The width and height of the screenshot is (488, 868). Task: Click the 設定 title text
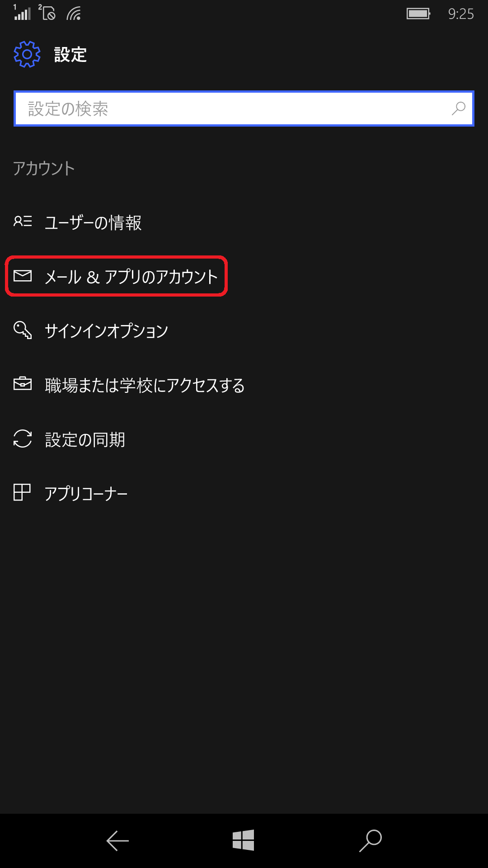[70, 55]
